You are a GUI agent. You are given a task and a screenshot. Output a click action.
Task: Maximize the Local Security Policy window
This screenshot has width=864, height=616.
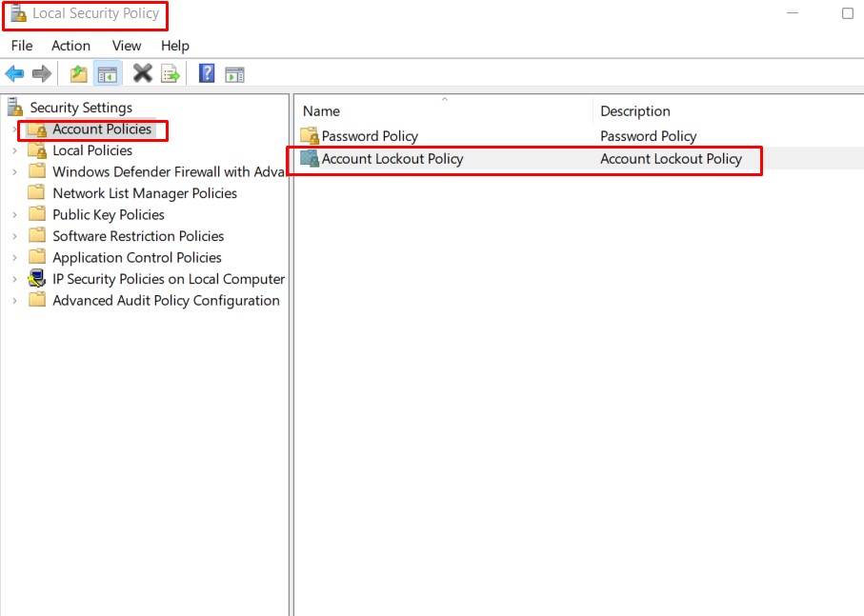pyautogui.click(x=848, y=13)
